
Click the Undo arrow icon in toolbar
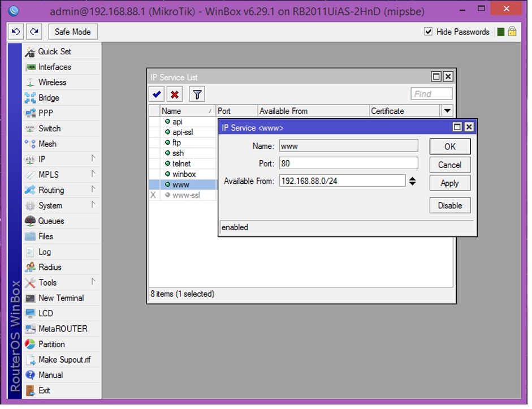click(16, 32)
